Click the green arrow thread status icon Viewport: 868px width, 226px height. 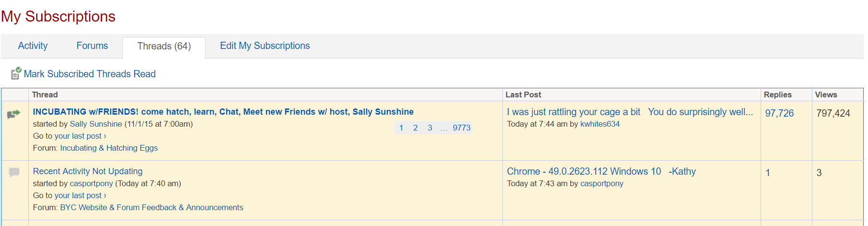point(14,114)
